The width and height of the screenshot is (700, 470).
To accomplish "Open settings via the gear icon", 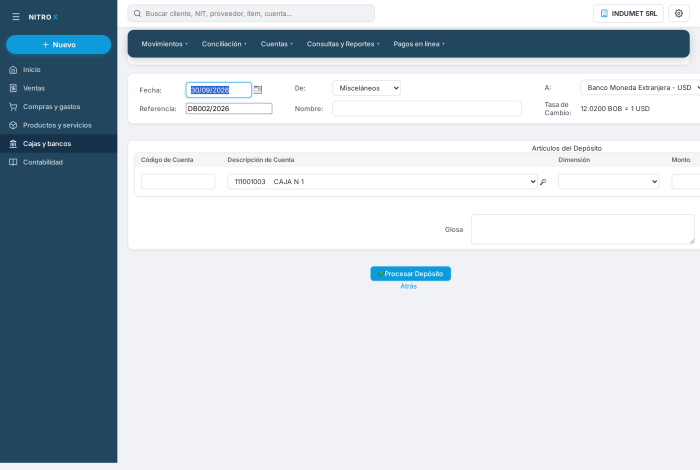I will point(679,13).
